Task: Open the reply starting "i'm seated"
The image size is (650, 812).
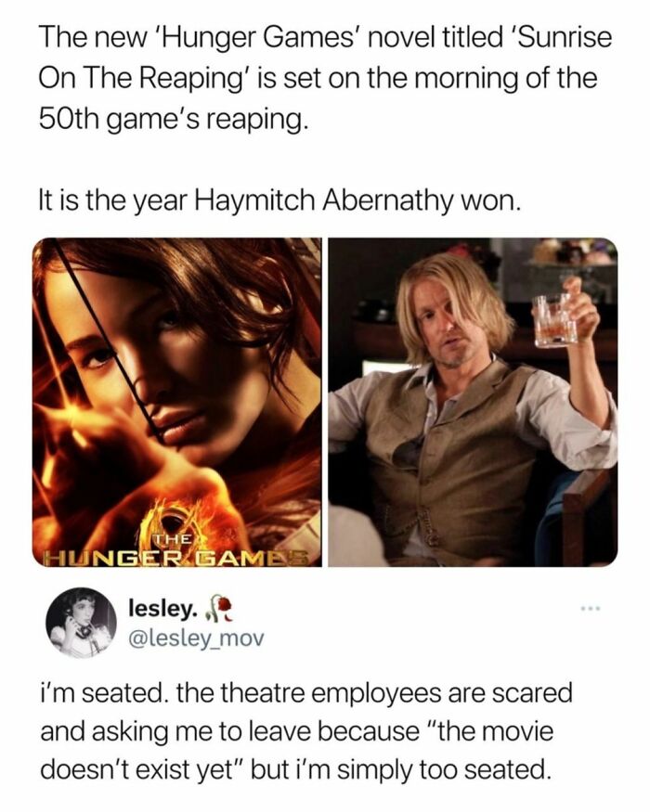Action: click(306, 731)
